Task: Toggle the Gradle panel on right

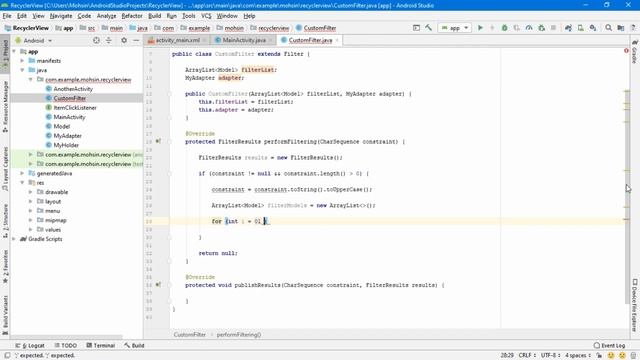Action: (x=635, y=52)
